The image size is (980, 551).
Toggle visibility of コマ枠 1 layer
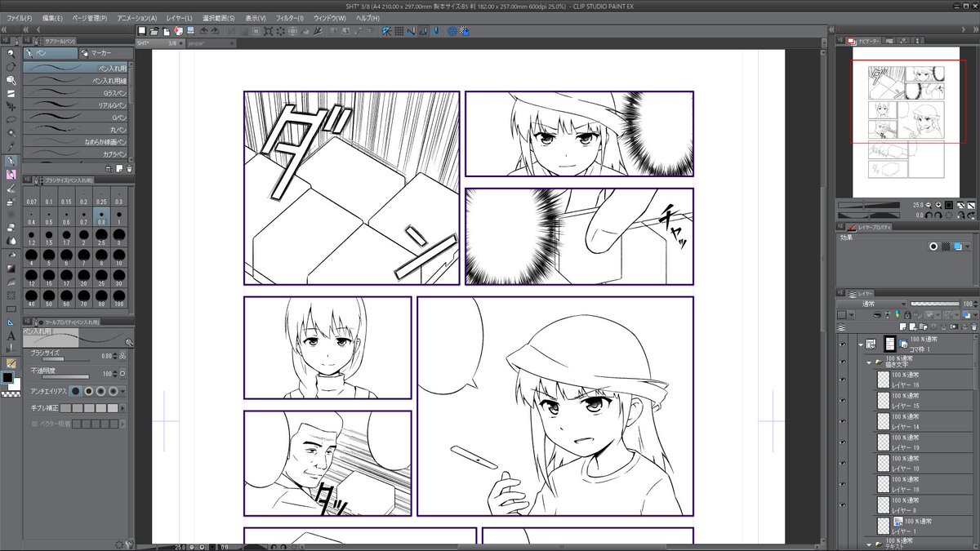coord(842,344)
